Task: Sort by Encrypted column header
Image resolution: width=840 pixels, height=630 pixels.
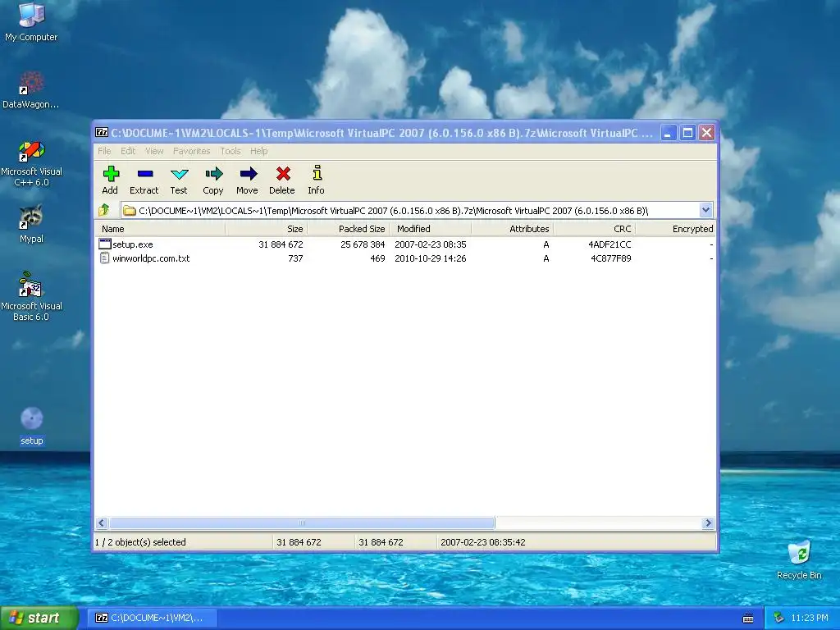Action: coord(676,229)
